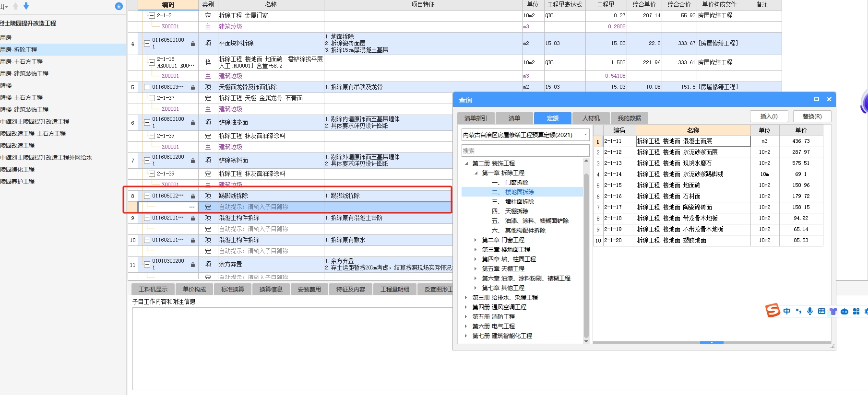
Task: Click the 名称 column header in query results
Action: 693,130
